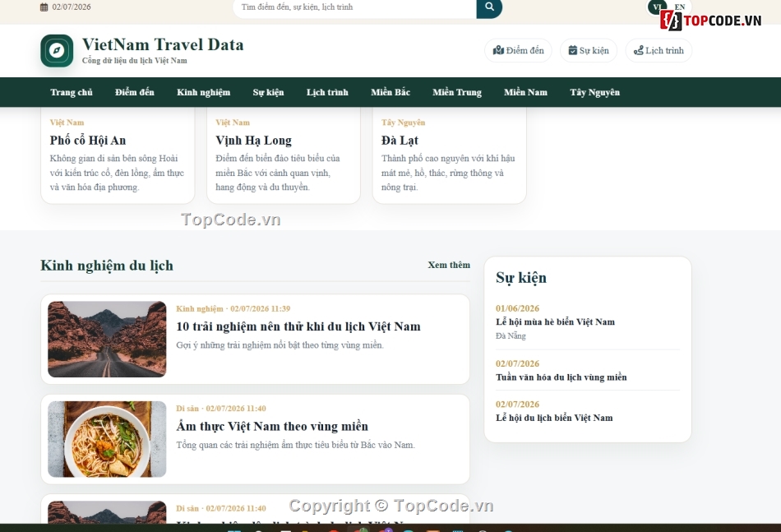Screen dimensions: 781x532
Task: Open Kinh nghiệm menu item
Action: click(x=203, y=92)
